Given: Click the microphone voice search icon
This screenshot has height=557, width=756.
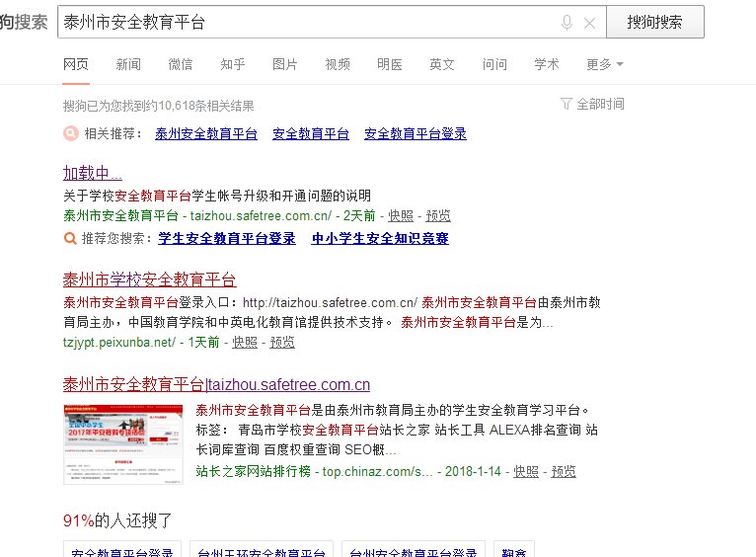Looking at the screenshot, I should coord(567,22).
